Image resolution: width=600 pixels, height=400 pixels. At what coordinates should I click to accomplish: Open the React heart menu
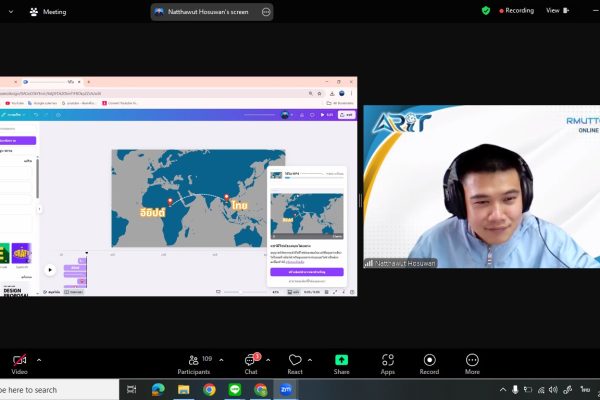(x=295, y=364)
